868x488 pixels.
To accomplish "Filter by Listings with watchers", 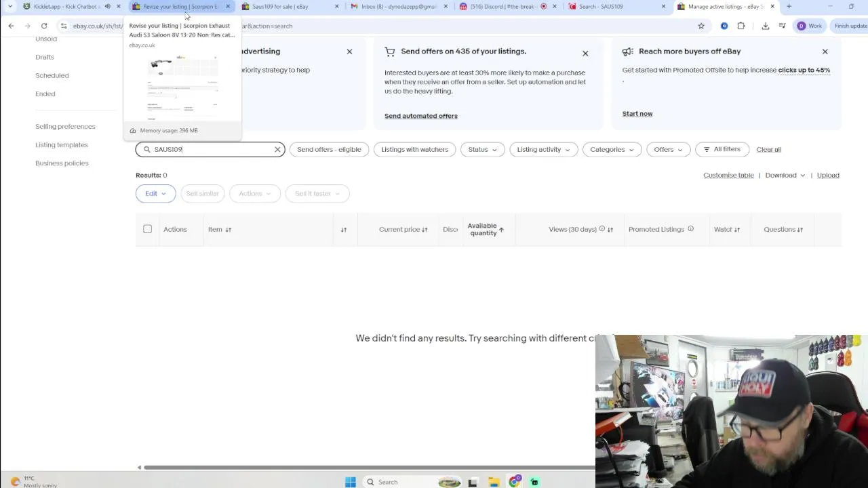I will 414,149.
